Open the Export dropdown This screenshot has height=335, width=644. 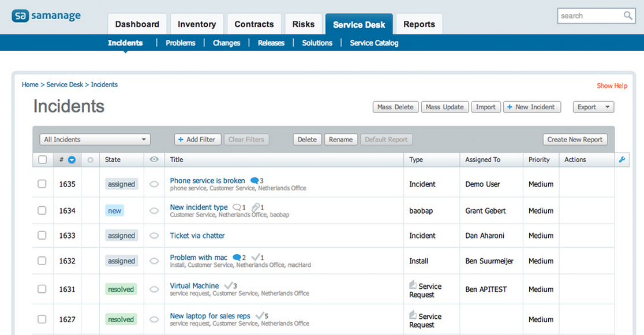click(x=593, y=107)
